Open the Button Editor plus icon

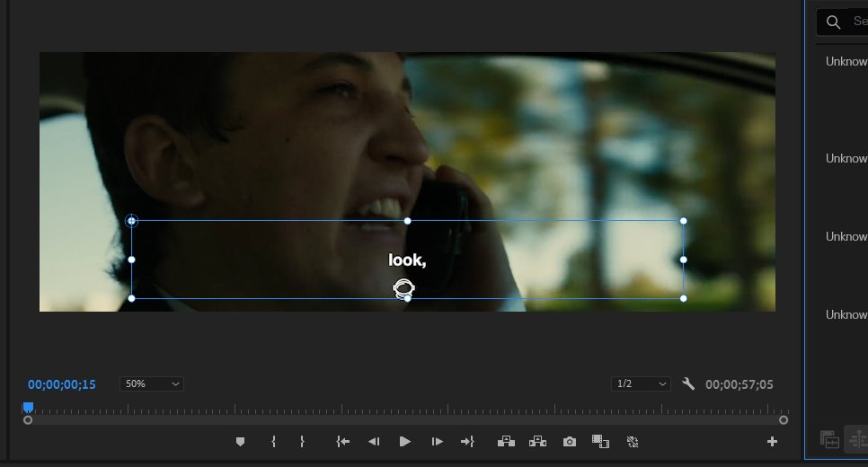click(772, 442)
